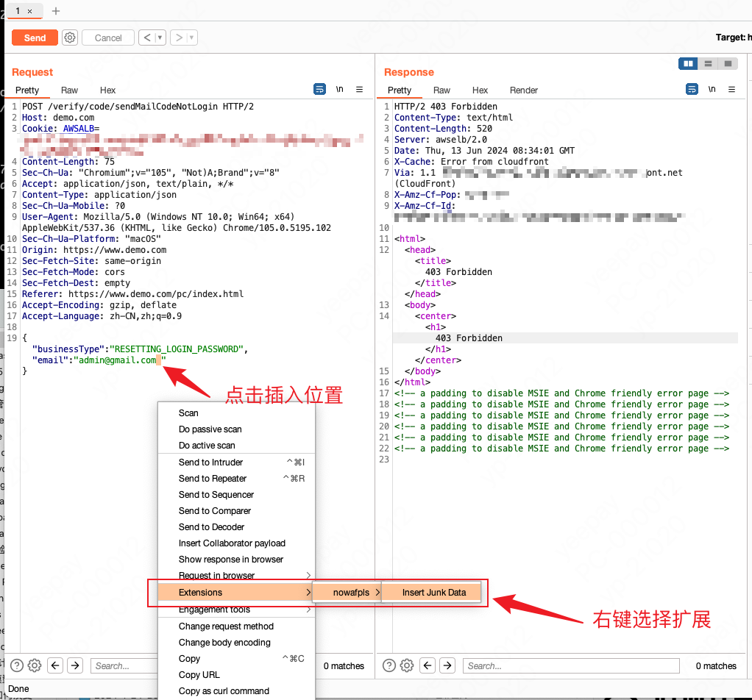Open Repeater settings gear beside Send

point(70,37)
